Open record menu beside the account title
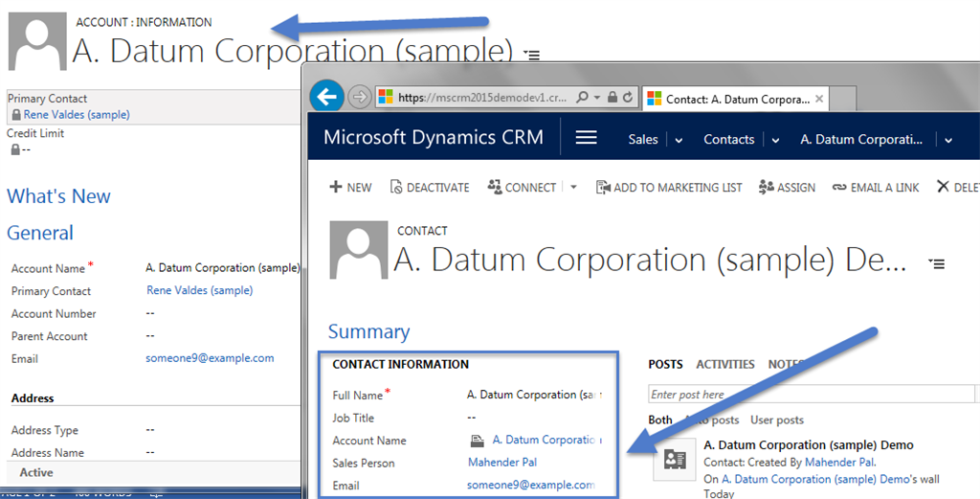This screenshot has width=980, height=499. pyautogui.click(x=532, y=56)
